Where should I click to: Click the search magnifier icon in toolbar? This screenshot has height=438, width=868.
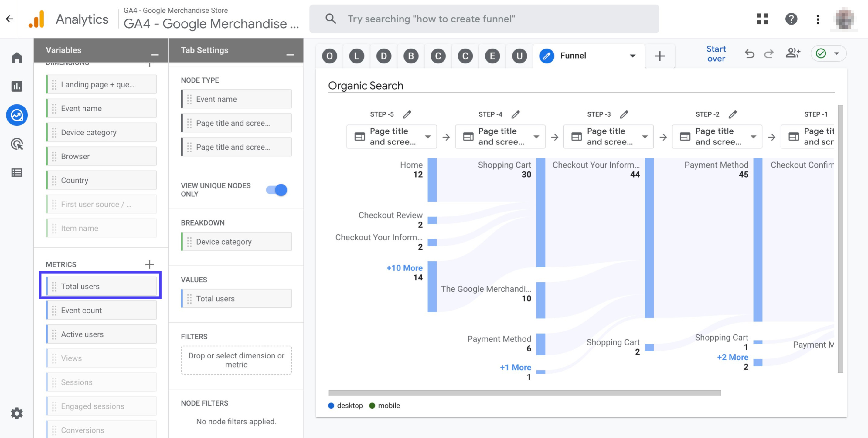click(329, 19)
